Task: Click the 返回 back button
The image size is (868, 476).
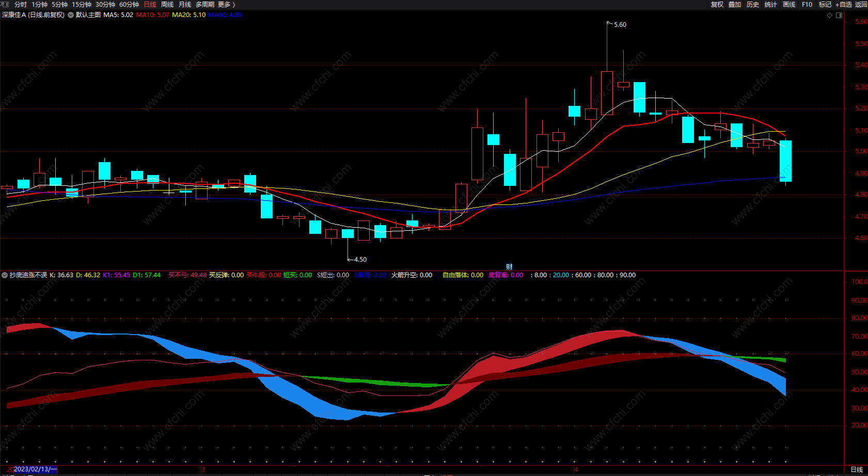Action: click(861, 5)
